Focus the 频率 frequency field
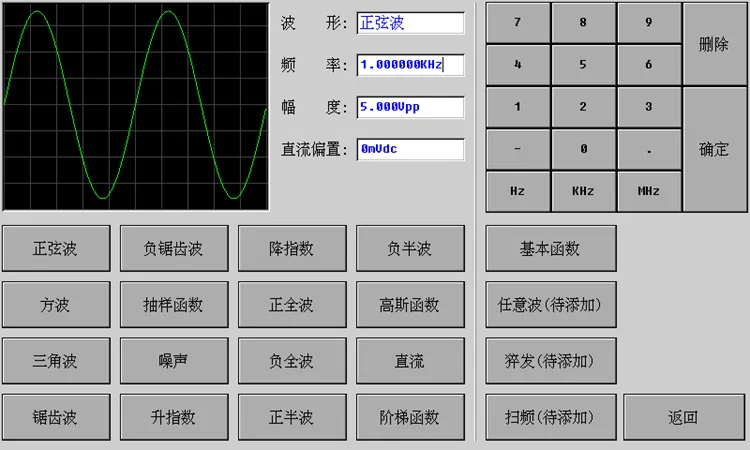The width and height of the screenshot is (750, 450). [410, 65]
